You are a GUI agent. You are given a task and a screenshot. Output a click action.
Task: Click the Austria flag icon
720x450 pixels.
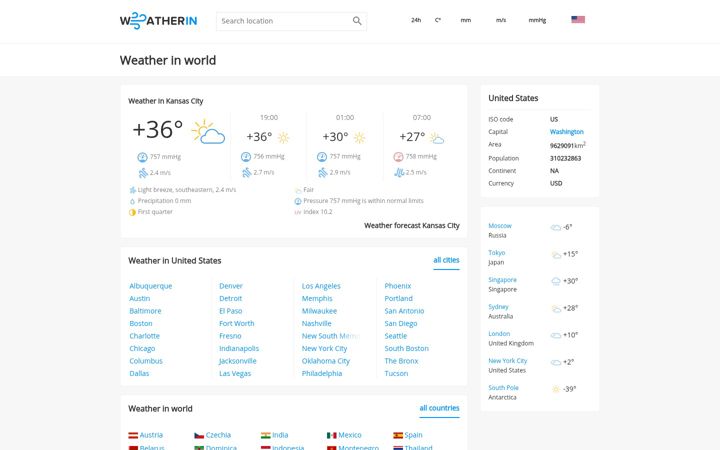point(133,435)
